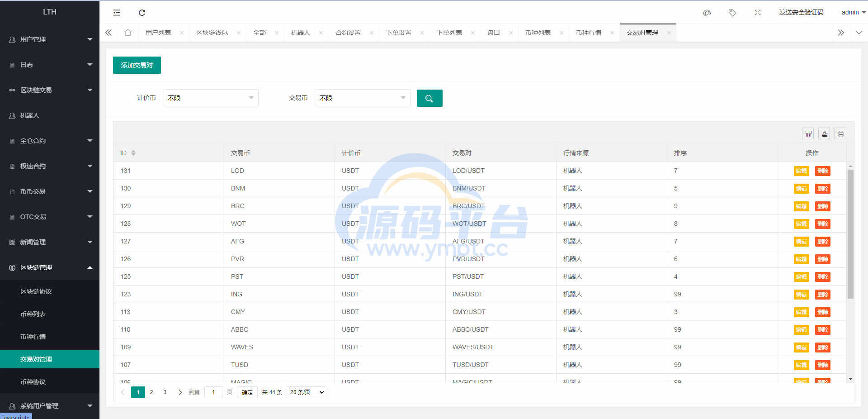Change the 20条/页 page size
The width and height of the screenshot is (868, 419).
coord(307,392)
